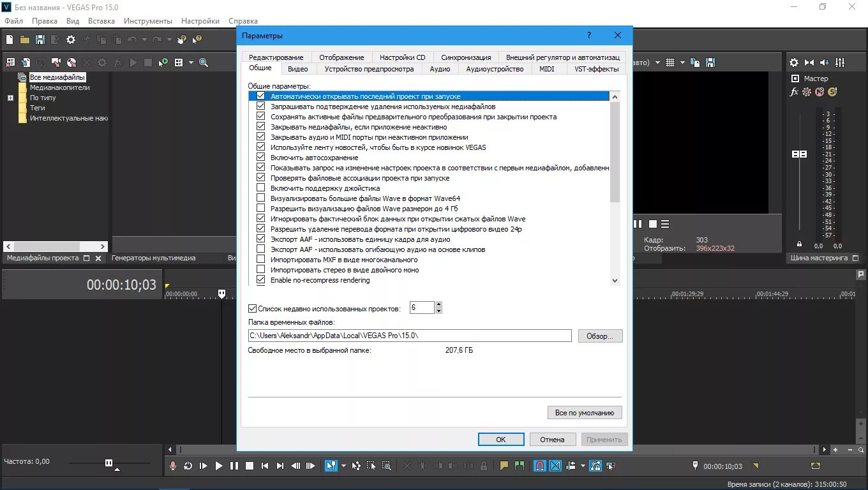The image size is (868, 490).
Task: Toggle news feed VEGAS checkbox
Action: tap(260, 147)
